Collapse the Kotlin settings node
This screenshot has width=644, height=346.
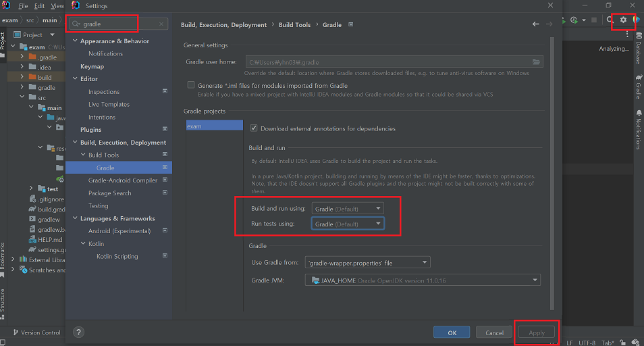84,243
